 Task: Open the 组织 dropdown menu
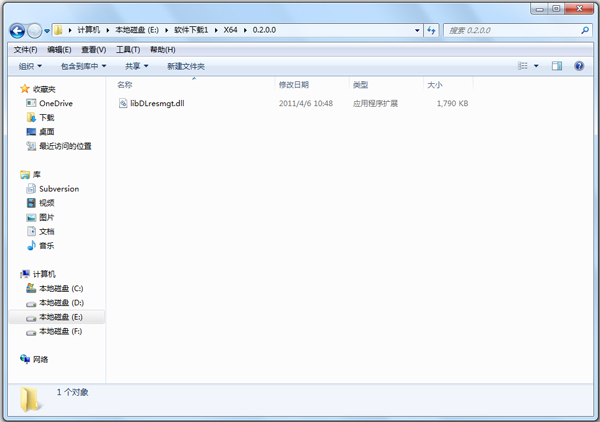click(30, 66)
